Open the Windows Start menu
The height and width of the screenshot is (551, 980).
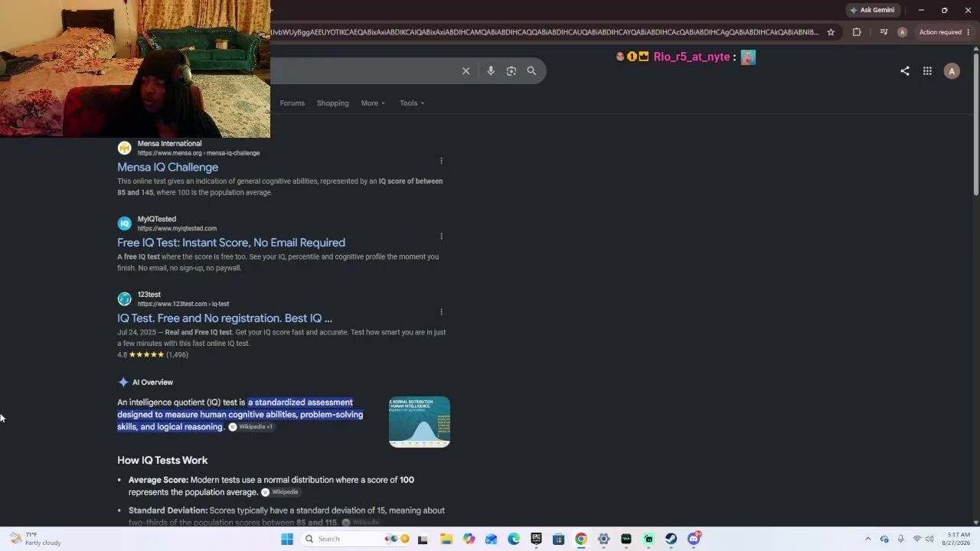(287, 539)
